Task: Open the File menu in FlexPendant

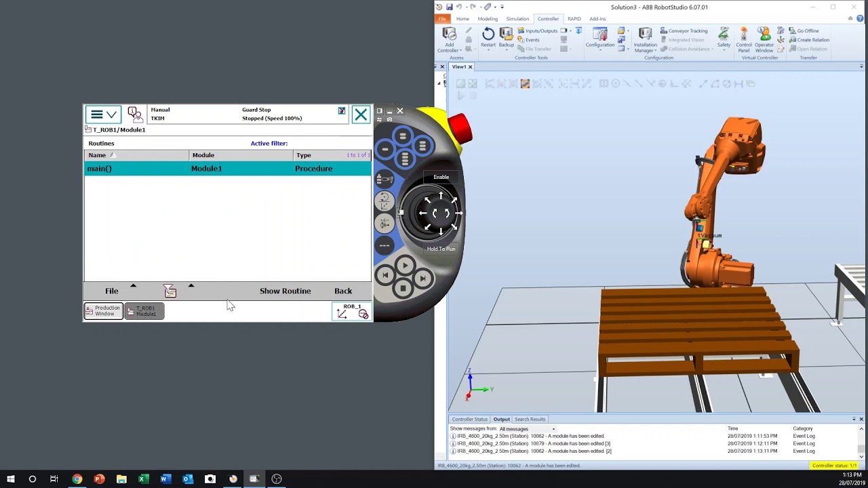Action: point(112,291)
